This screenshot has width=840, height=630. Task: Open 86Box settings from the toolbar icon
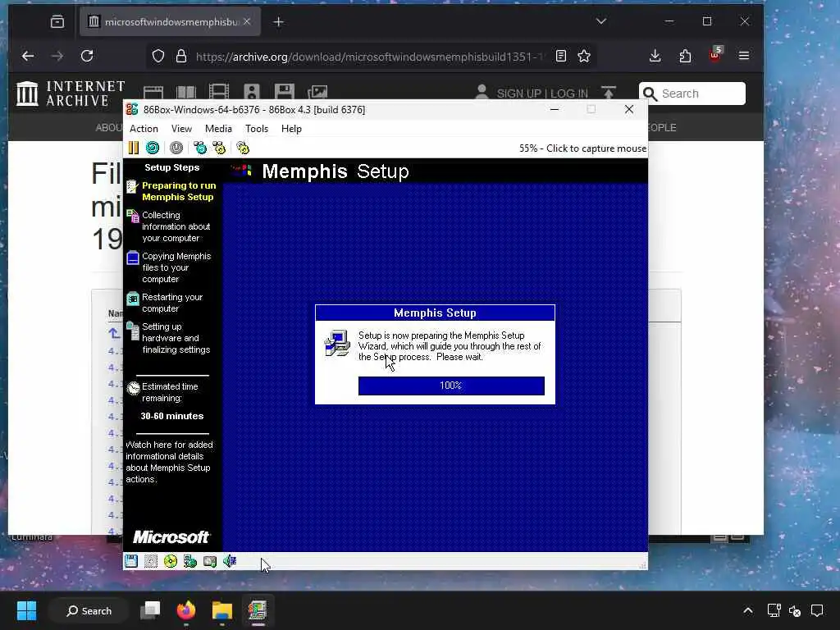[243, 148]
